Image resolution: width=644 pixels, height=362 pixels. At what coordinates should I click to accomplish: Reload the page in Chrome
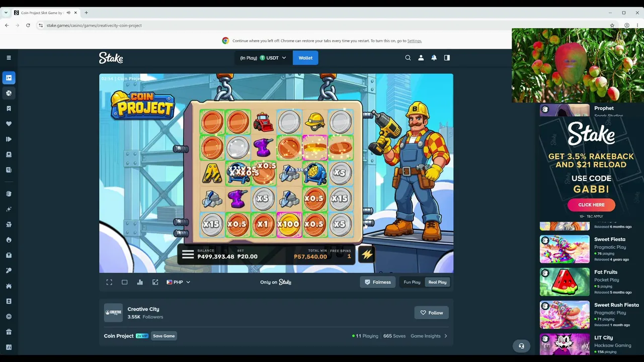click(28, 25)
